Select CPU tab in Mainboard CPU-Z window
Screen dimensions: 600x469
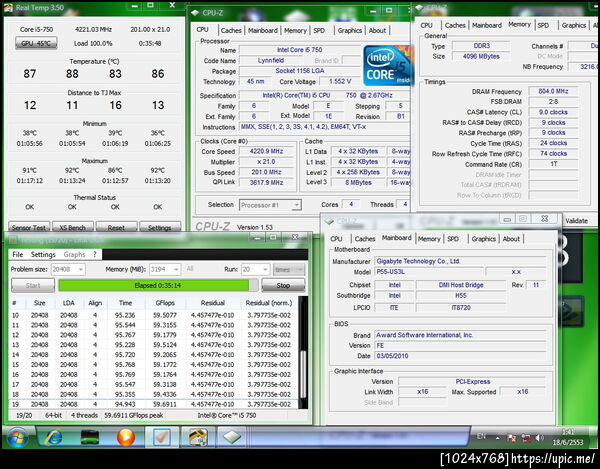pos(336,239)
